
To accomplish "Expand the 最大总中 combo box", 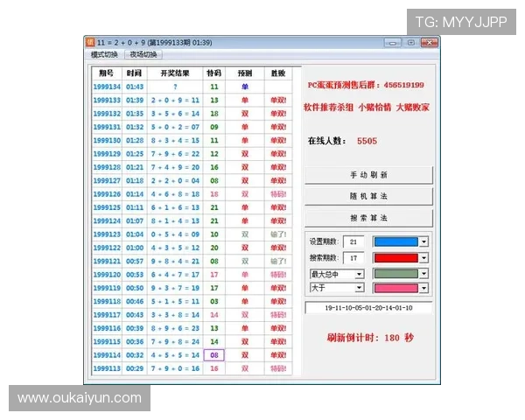I will click(360, 274).
